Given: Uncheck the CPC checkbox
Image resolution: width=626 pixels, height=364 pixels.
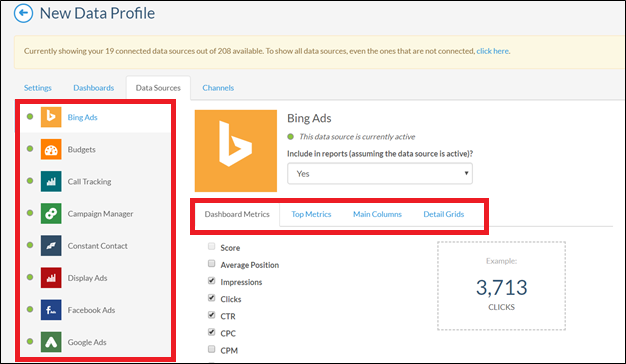Looking at the screenshot, I should tap(212, 332).
